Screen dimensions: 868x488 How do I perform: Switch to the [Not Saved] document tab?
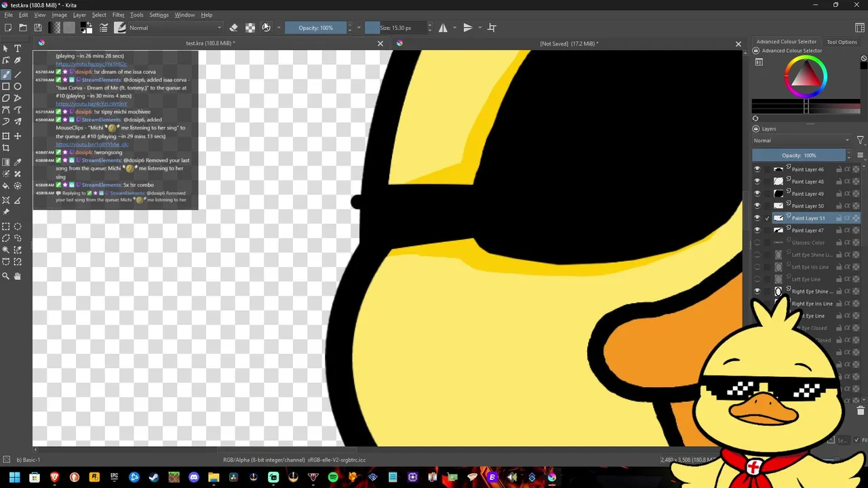point(569,43)
